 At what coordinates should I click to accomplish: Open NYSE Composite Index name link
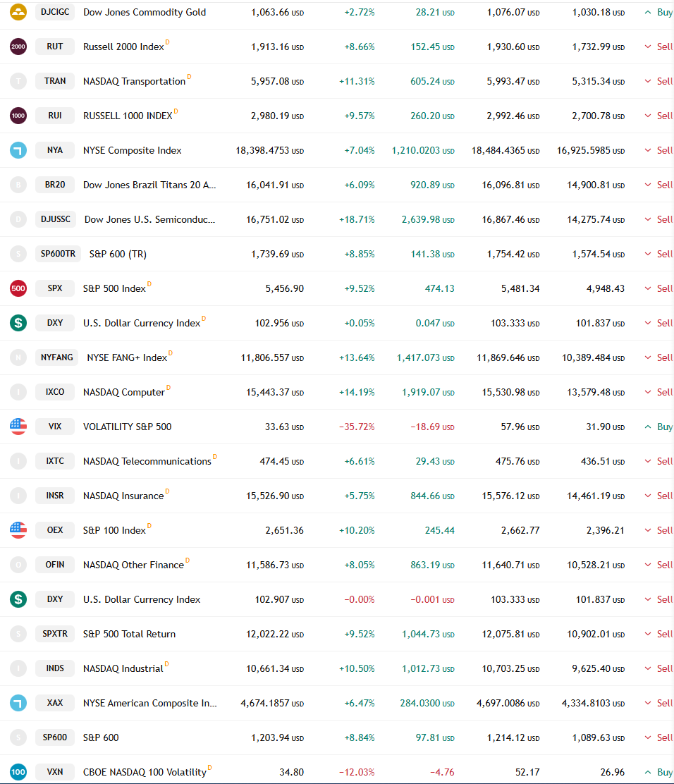132,150
